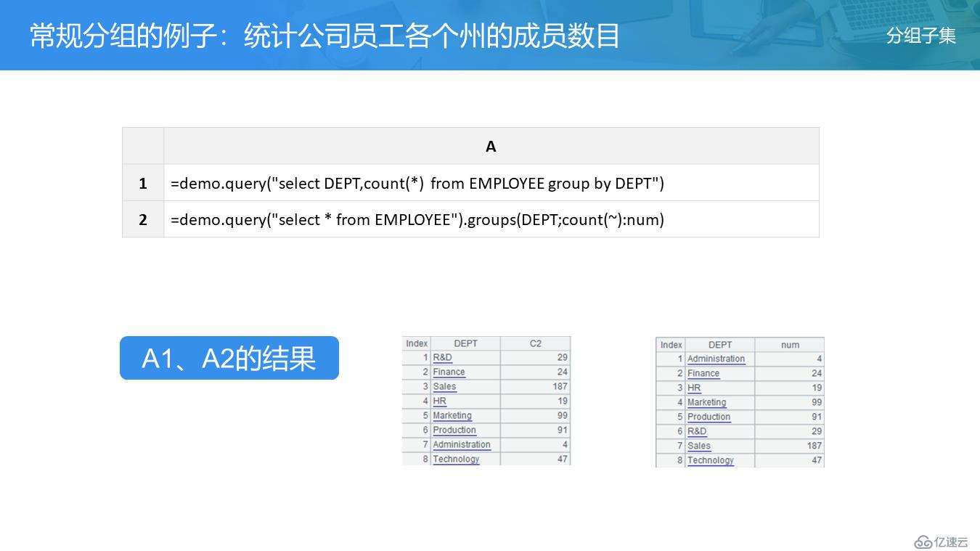Click Technology in the C2 result table
The image size is (980, 551).
pos(456,460)
